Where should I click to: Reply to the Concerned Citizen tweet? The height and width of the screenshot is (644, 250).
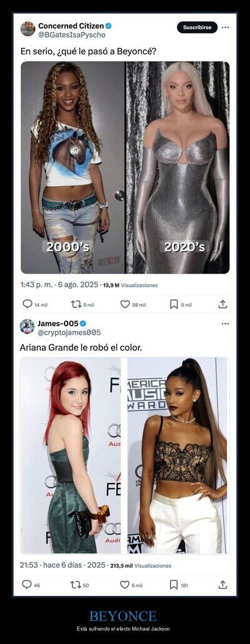27,304
